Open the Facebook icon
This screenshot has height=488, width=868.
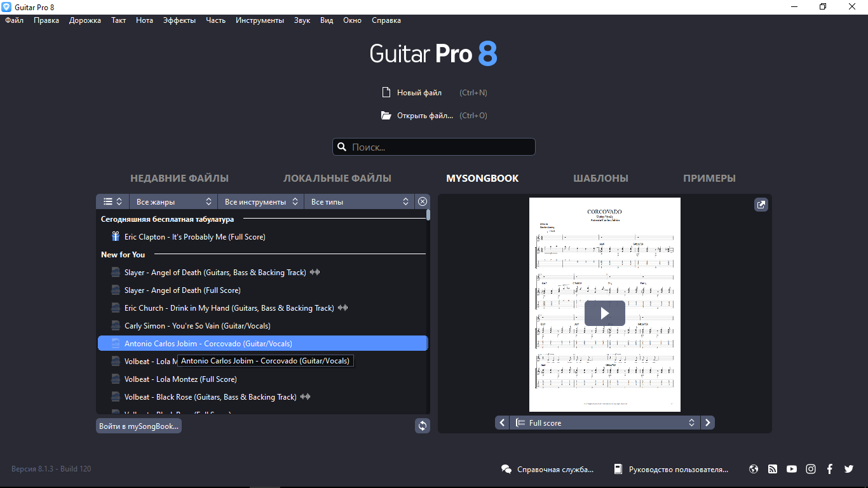pos(830,469)
